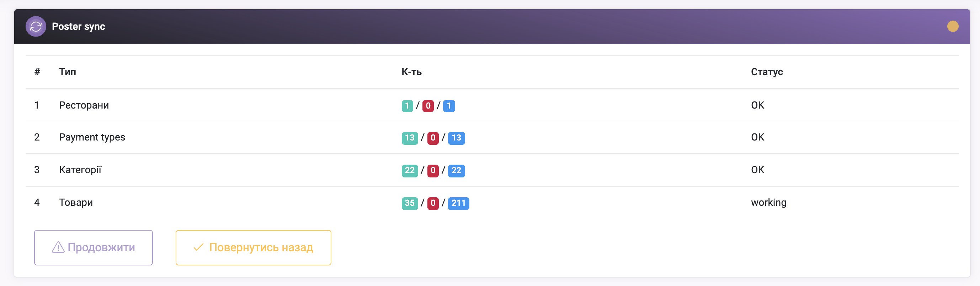Viewport: 980px width, 286px height.
Task: Click the green 13 badge for Payment types
Action: click(409, 138)
